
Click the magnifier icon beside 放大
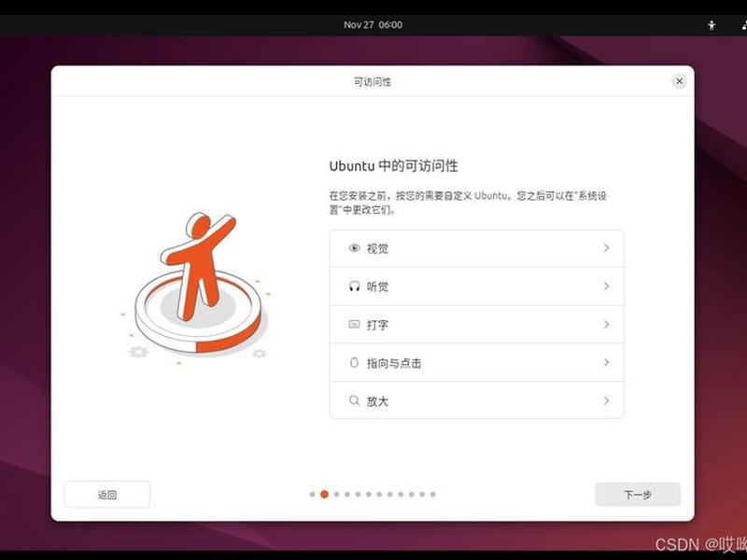354,400
